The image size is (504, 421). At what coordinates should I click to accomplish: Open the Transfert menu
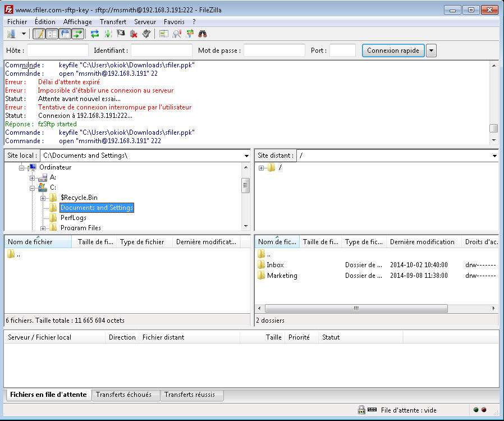113,22
